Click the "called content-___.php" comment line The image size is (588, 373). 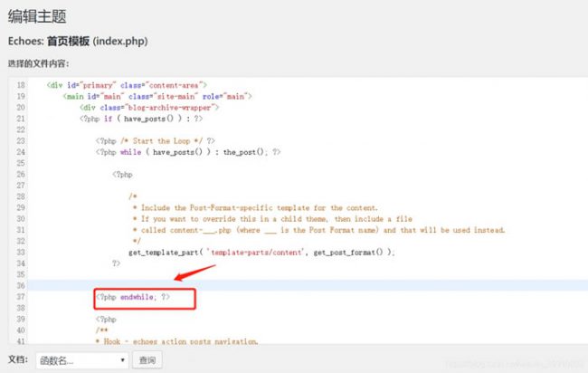[317, 229]
